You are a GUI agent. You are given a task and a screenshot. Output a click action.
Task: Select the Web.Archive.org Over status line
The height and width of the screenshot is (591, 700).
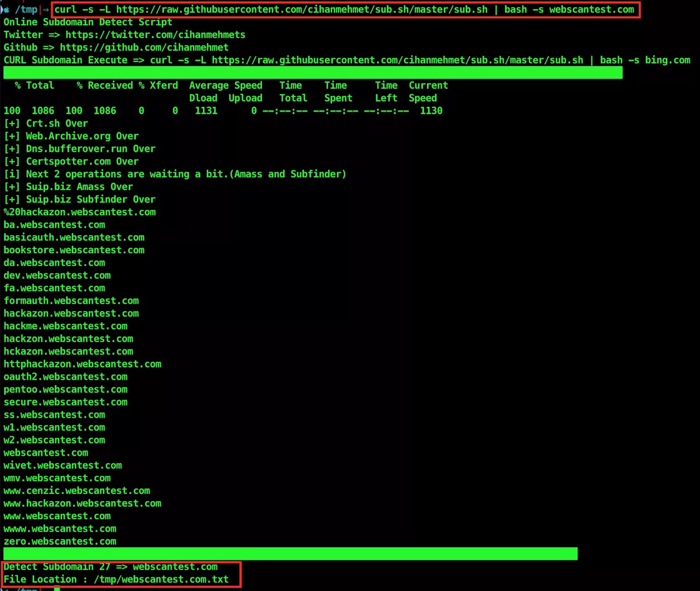tap(71, 136)
